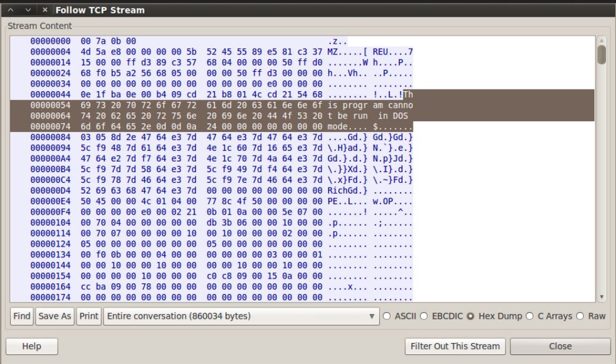Screen dimensions: 616x364
Task: Close the Follow TCP Stream window via the X icon
Action: click(45, 10)
